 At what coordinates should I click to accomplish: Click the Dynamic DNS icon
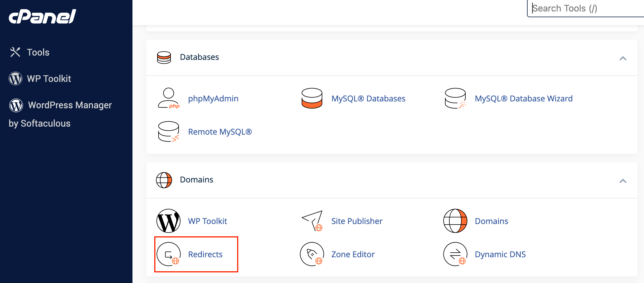(455, 254)
